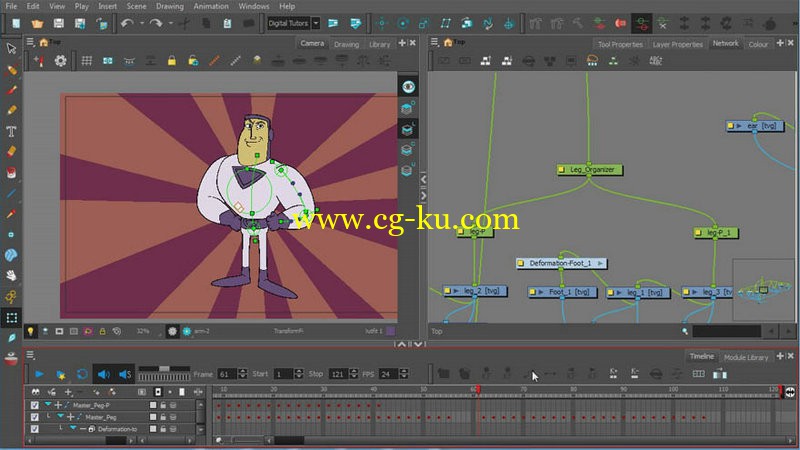Click the add layer plus icon in Timeline
This screenshot has width=800, height=450.
(x=68, y=392)
